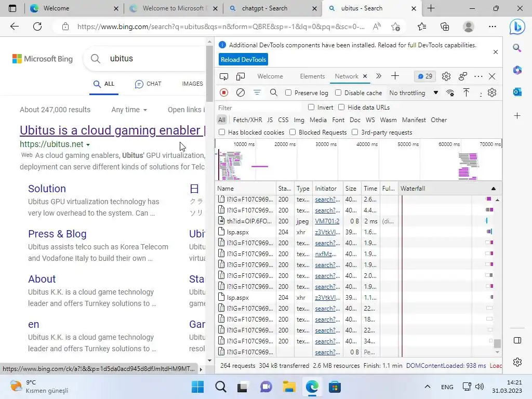The width and height of the screenshot is (532, 399).
Task: Click the read aloud icon in address bar
Action: click(x=377, y=26)
